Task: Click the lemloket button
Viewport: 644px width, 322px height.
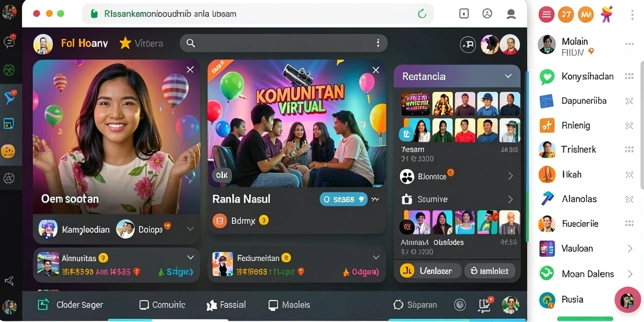Action: tap(489, 271)
